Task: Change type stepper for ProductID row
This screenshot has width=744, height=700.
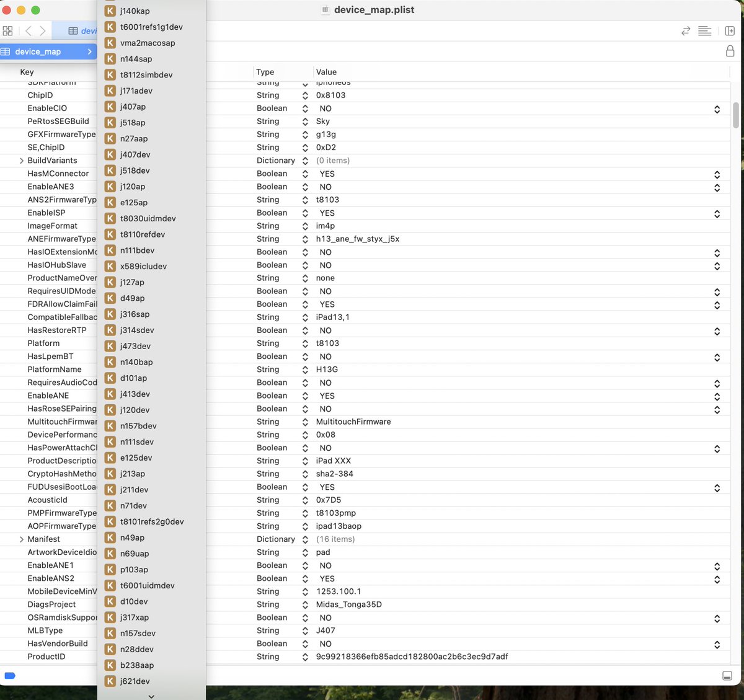Action: (305, 657)
